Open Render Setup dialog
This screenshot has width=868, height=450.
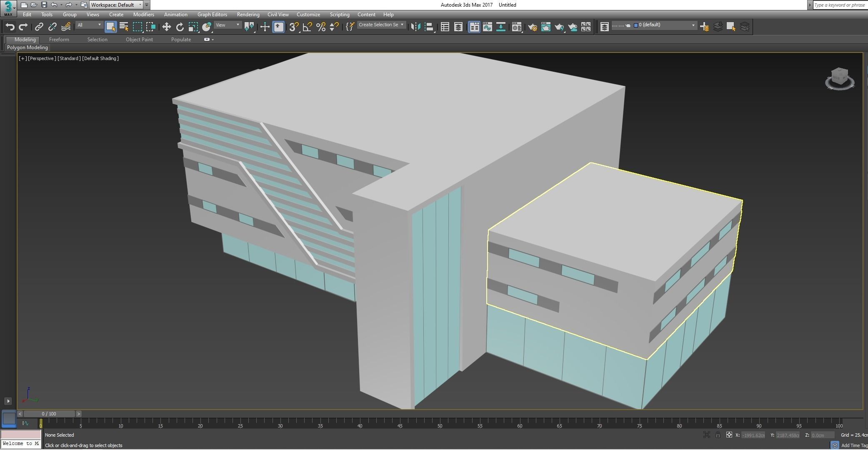click(x=532, y=27)
